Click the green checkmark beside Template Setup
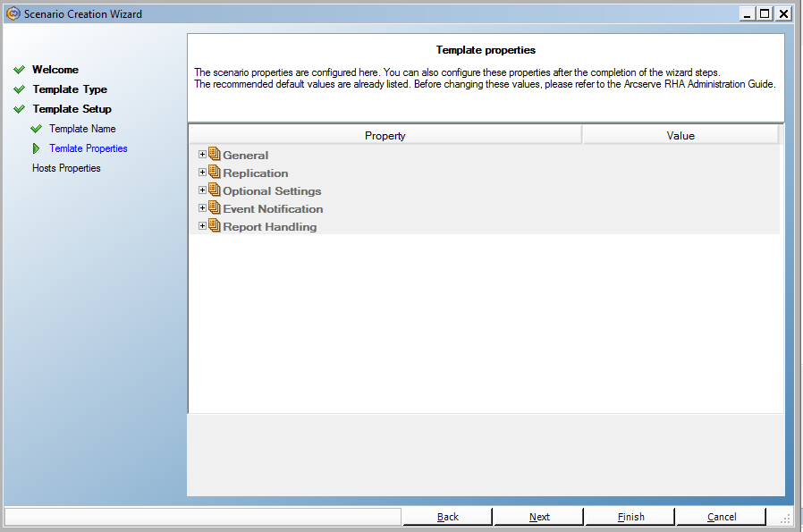Image resolution: width=803 pixels, height=532 pixels. [x=20, y=108]
